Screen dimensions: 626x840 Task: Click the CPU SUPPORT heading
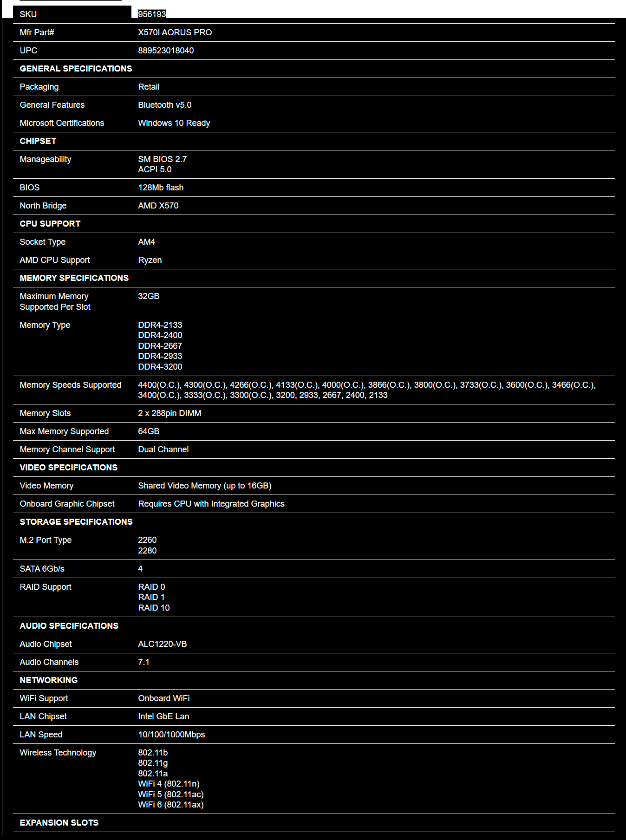(50, 224)
